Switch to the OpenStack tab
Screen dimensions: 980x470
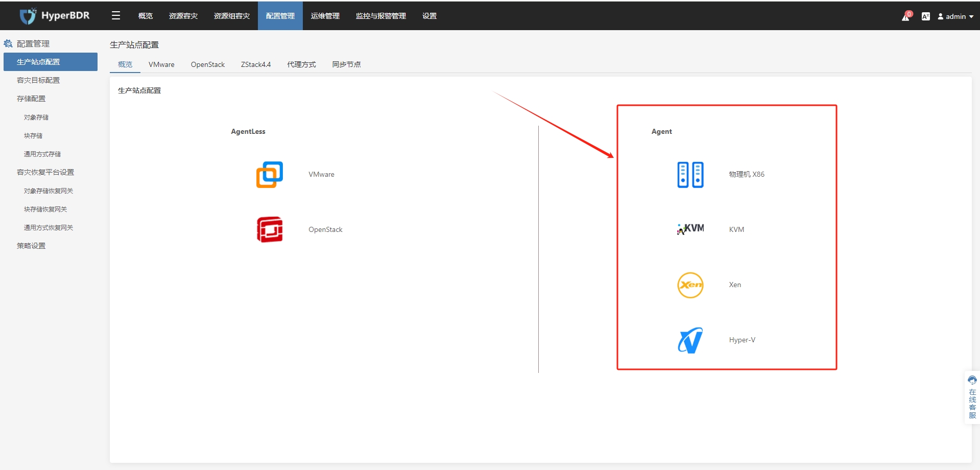[208, 64]
